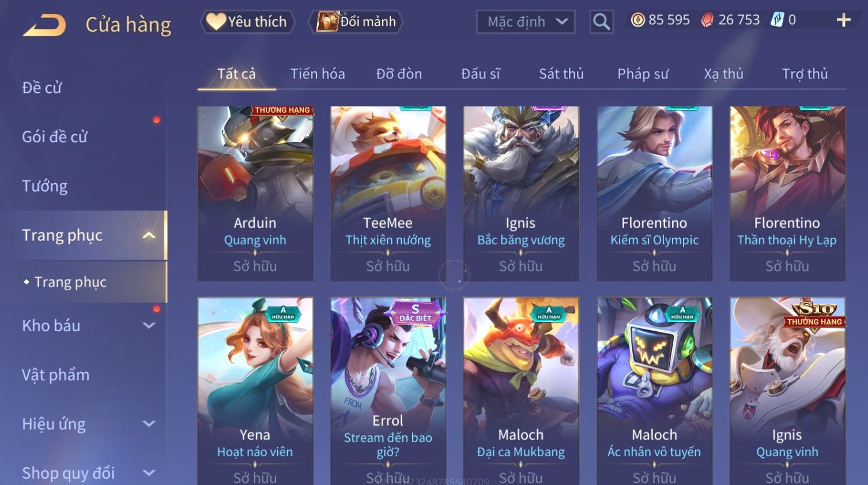Click the blue voucher currency icon
The width and height of the screenshot is (868, 485).
click(778, 20)
